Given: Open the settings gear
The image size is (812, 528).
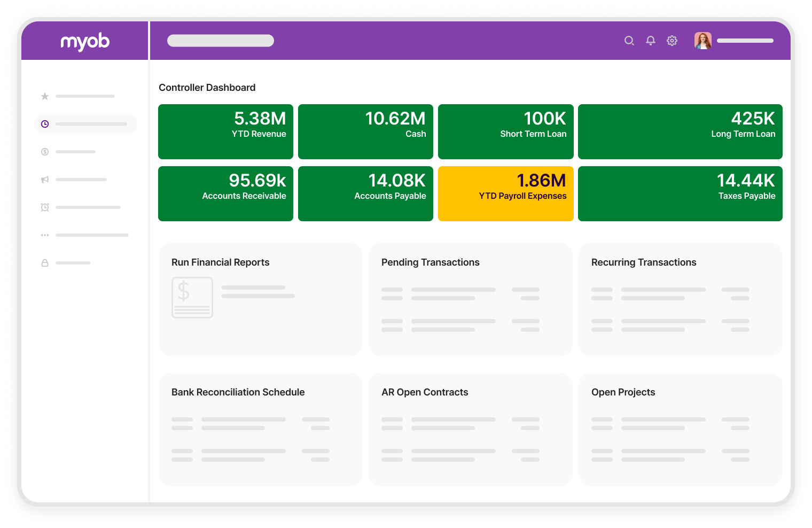Looking at the screenshot, I should click(x=672, y=41).
